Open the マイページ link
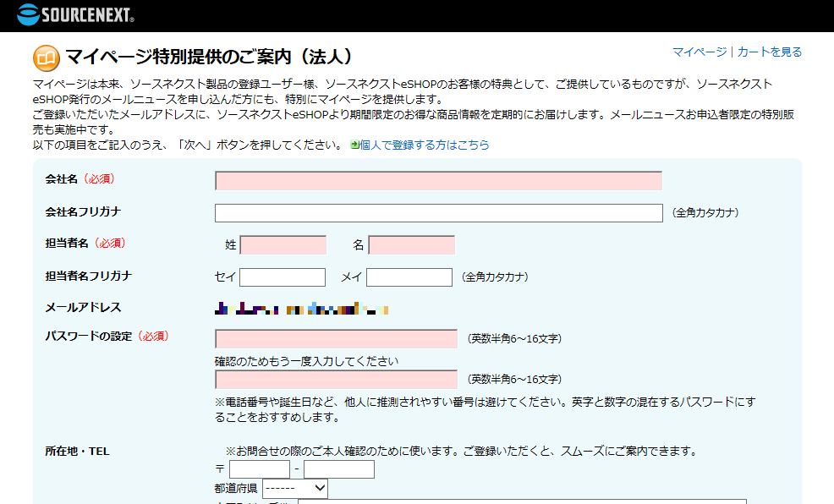This screenshot has height=504, width=834. coord(699,52)
